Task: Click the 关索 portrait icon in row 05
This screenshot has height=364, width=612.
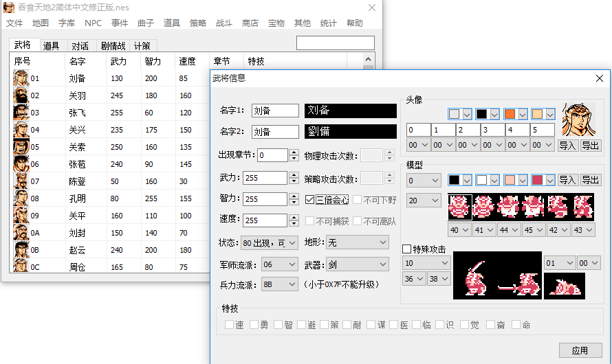Action: 21,146
